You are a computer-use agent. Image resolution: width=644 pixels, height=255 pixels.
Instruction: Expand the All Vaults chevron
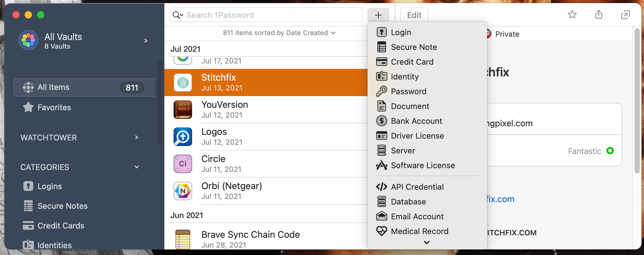[x=146, y=41]
